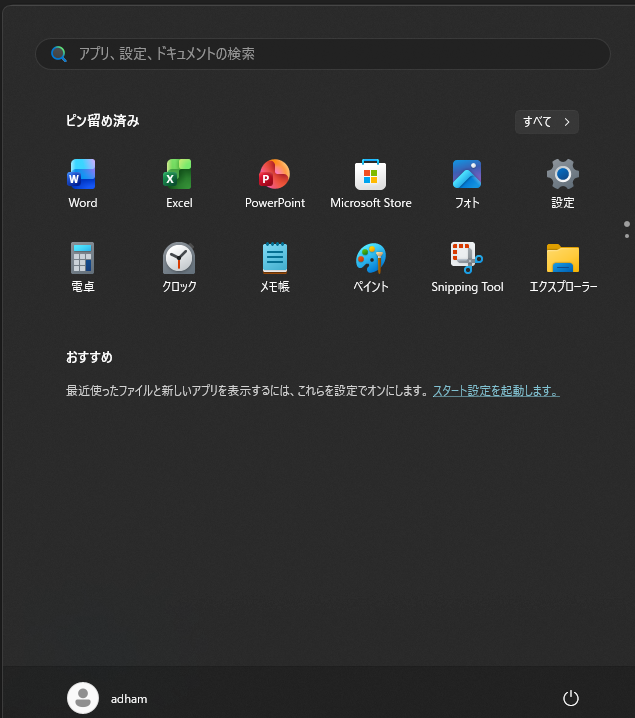Open the 電卓 calculator app
The height and width of the screenshot is (718, 635).
point(82,267)
